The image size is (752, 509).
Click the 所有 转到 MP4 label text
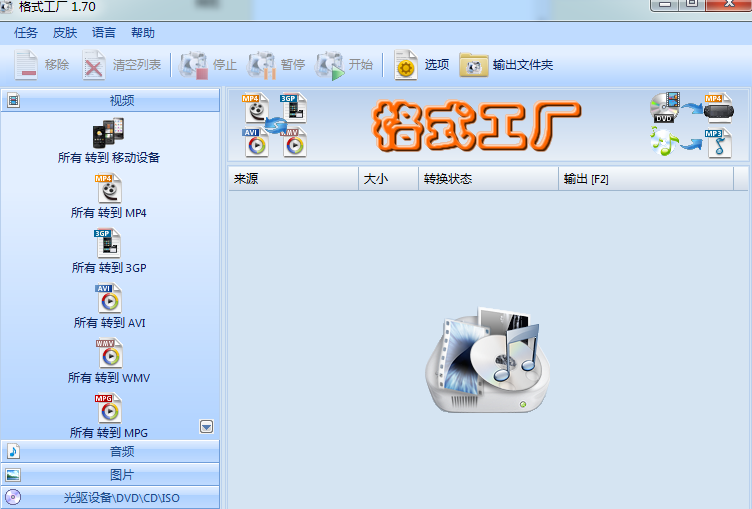coord(108,213)
